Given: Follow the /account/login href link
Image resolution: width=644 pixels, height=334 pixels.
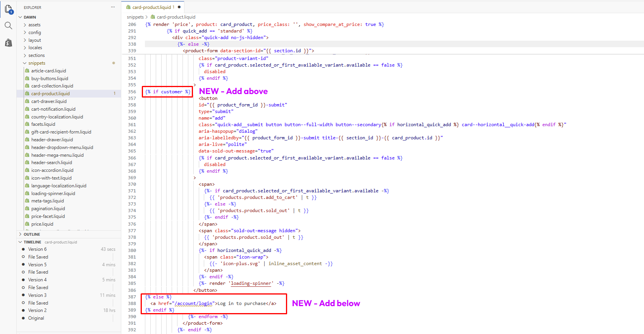Looking at the screenshot, I should pos(194,303).
